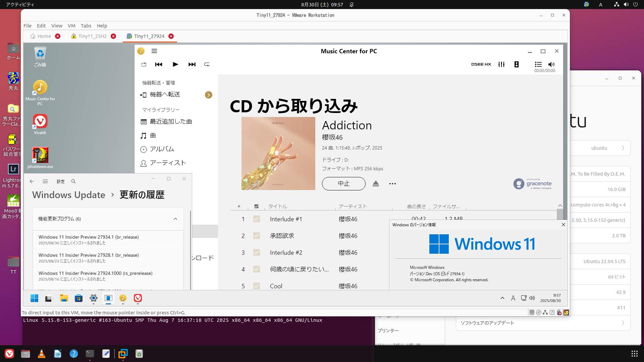Open the Settings navigation hamburger menu

pyautogui.click(x=45, y=181)
